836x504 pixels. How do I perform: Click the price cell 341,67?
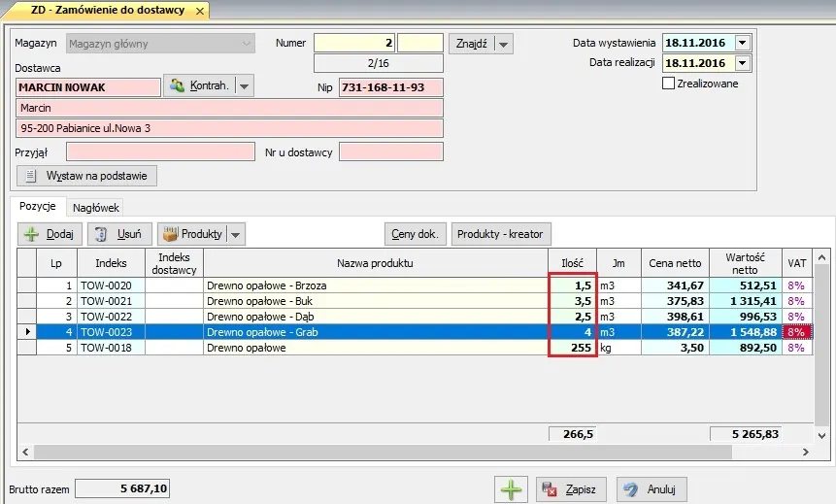675,286
